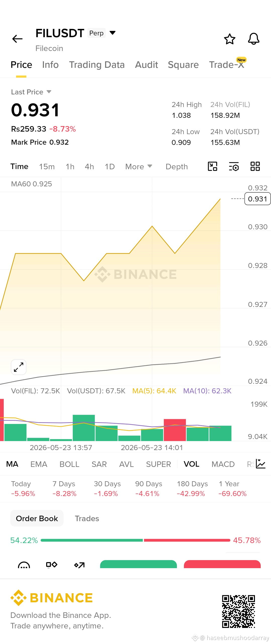Tap the red volume bar

coord(175,430)
